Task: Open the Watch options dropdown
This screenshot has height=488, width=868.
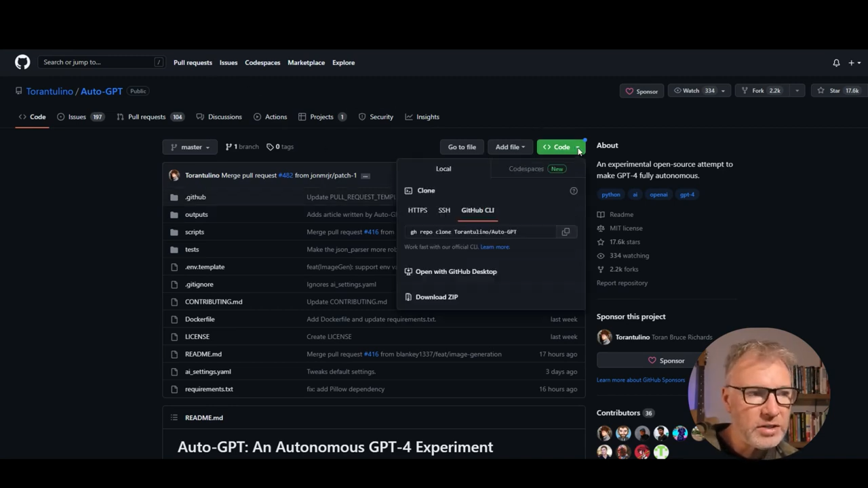Action: pyautogui.click(x=723, y=91)
